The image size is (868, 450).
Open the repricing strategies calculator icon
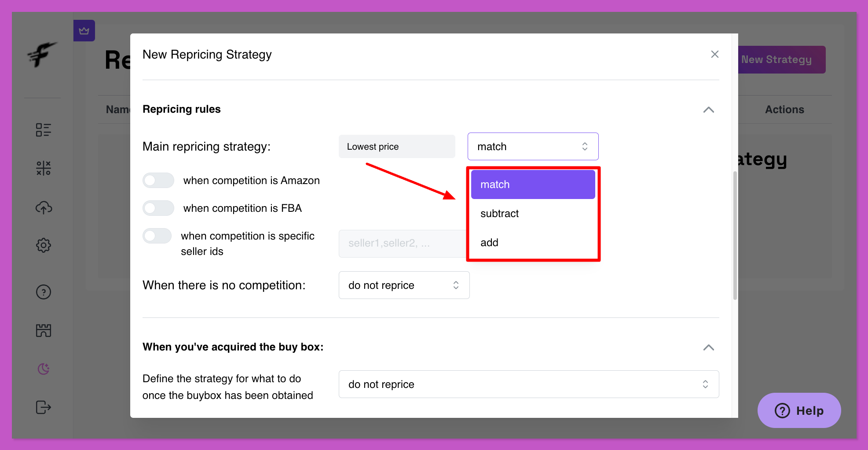click(x=44, y=168)
